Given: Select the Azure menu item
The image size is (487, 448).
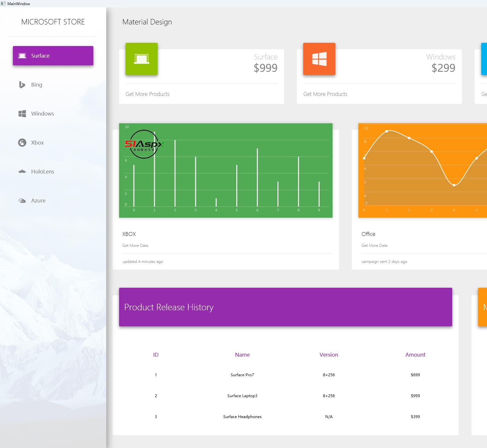Looking at the screenshot, I should [53, 201].
